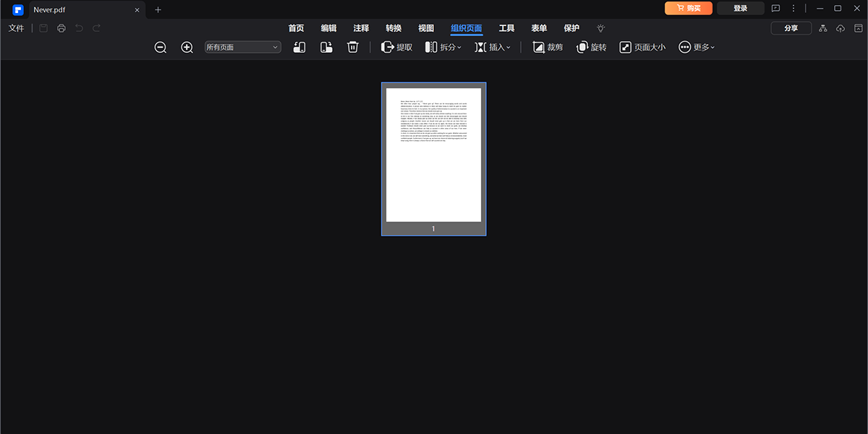Open the 所有页面 page range dropdown

(242, 46)
